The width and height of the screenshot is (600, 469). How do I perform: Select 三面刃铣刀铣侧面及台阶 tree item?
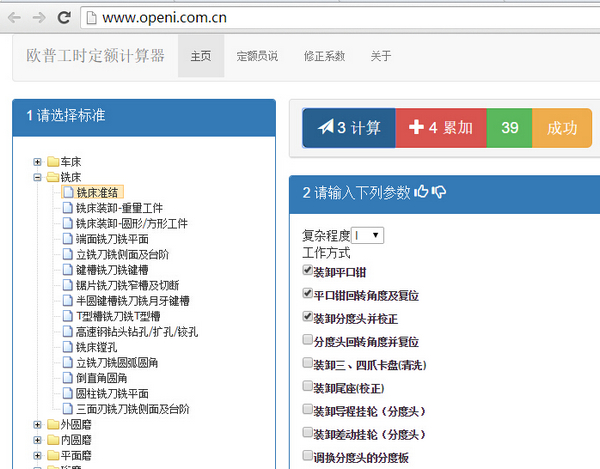tap(132, 409)
